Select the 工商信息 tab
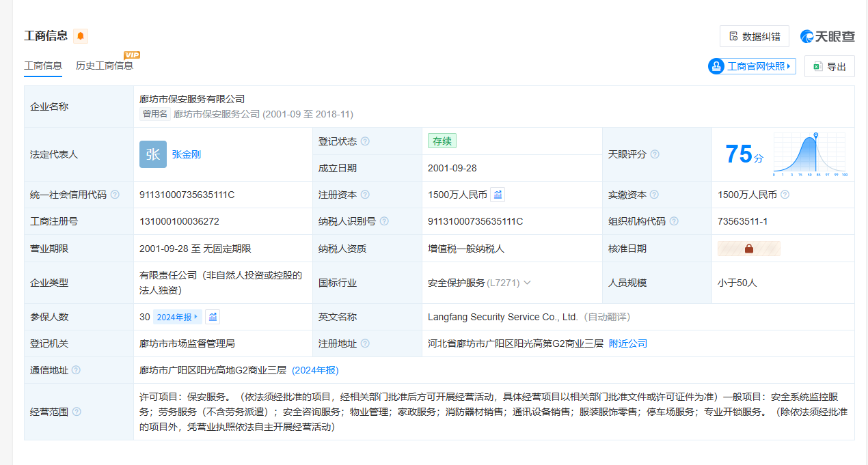 tap(43, 66)
